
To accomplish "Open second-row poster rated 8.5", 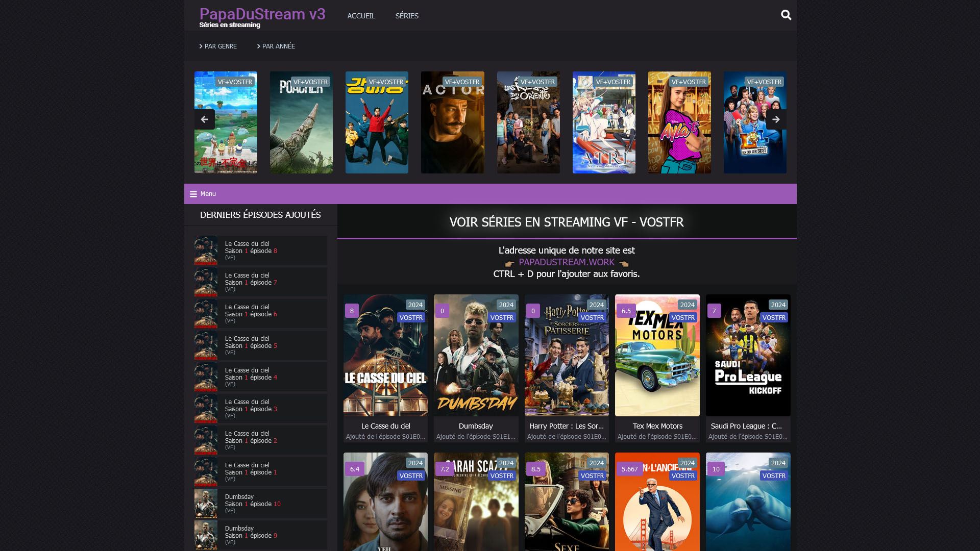I will coord(567,502).
